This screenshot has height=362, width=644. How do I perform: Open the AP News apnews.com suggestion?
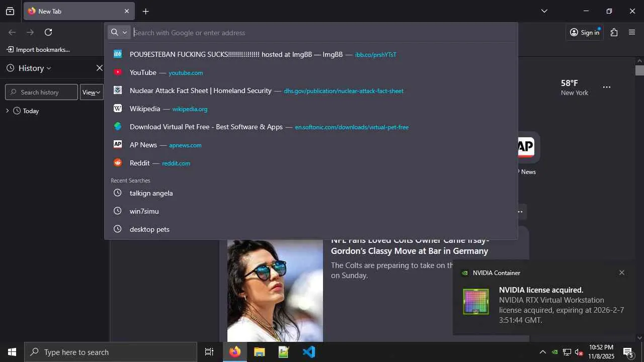point(311,145)
